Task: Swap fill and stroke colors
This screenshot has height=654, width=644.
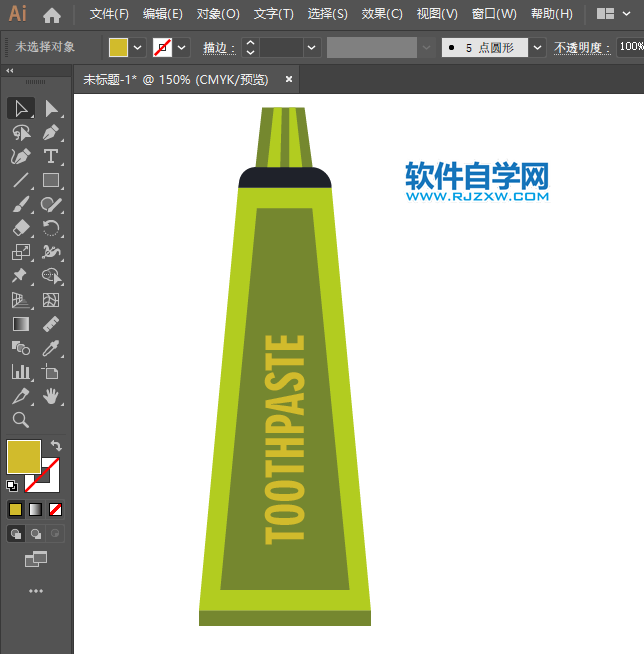Action: pos(56,446)
